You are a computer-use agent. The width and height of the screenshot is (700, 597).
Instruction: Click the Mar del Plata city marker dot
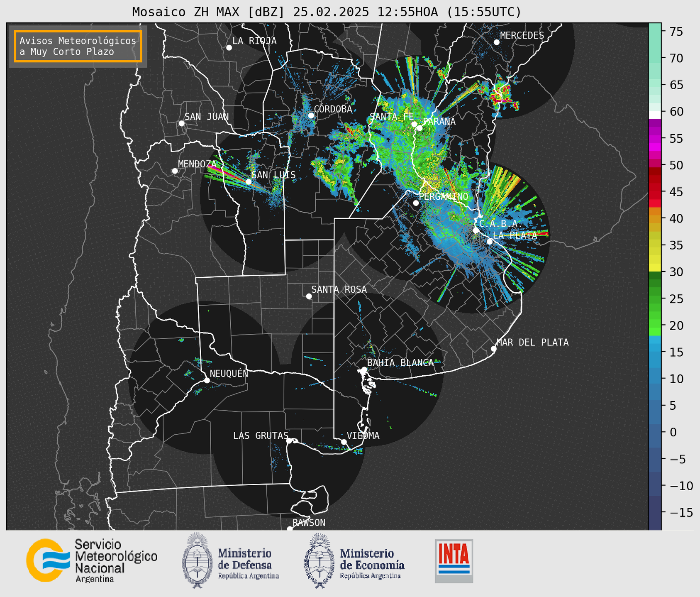[x=494, y=349]
